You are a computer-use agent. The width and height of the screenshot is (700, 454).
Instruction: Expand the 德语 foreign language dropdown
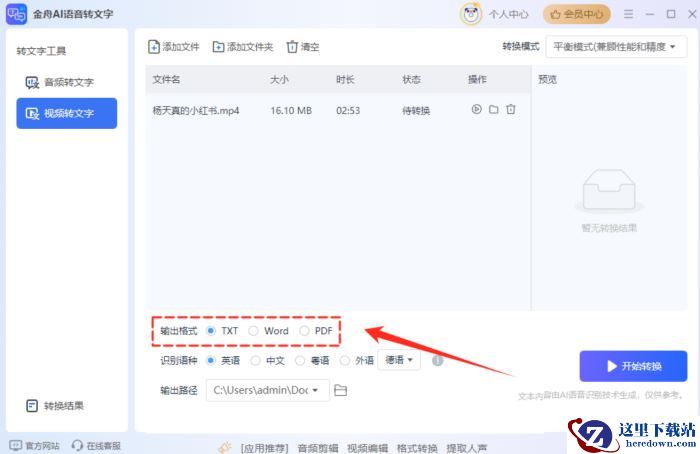399,360
